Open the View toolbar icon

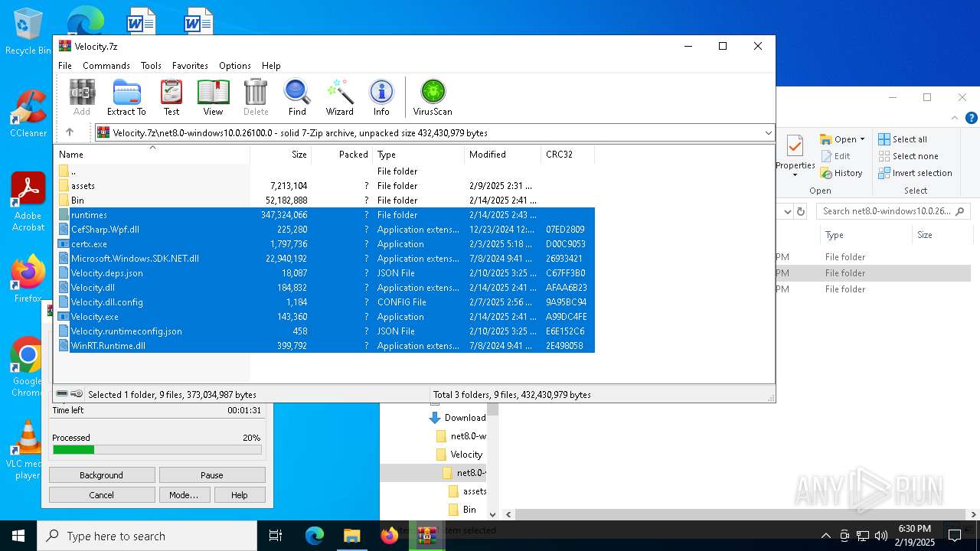pyautogui.click(x=213, y=97)
